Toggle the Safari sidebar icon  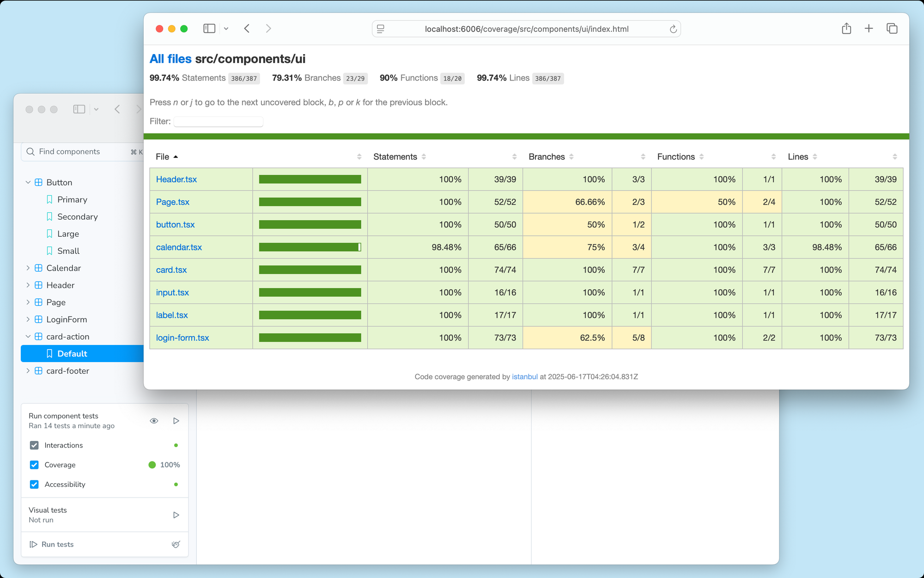click(x=209, y=28)
